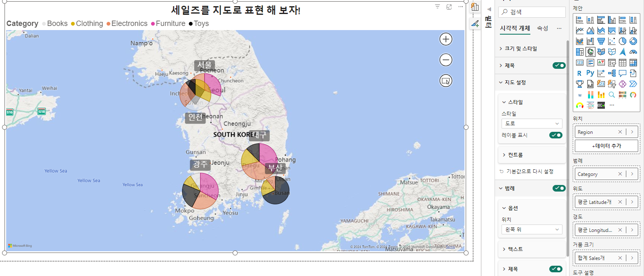Remove the 합계 Sales field
Viewport: 644px width, 276px height.
620,258
